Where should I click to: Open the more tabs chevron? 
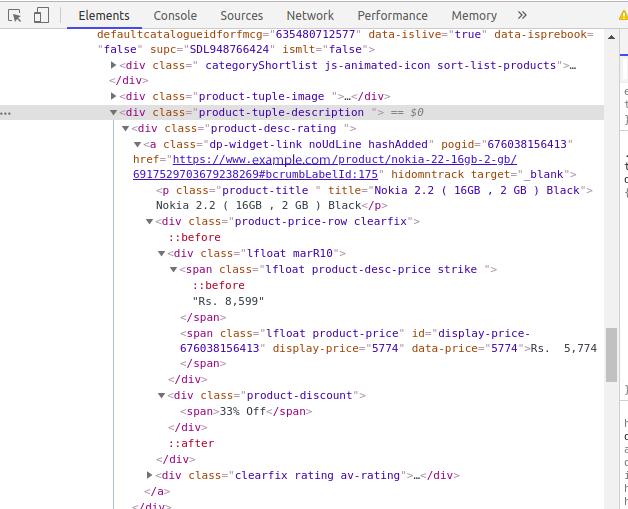click(x=522, y=16)
